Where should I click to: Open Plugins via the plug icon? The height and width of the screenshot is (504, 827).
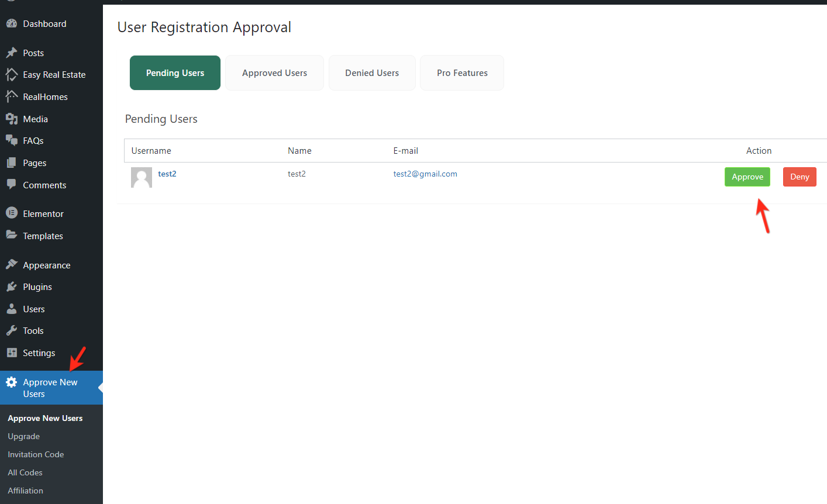(x=12, y=286)
